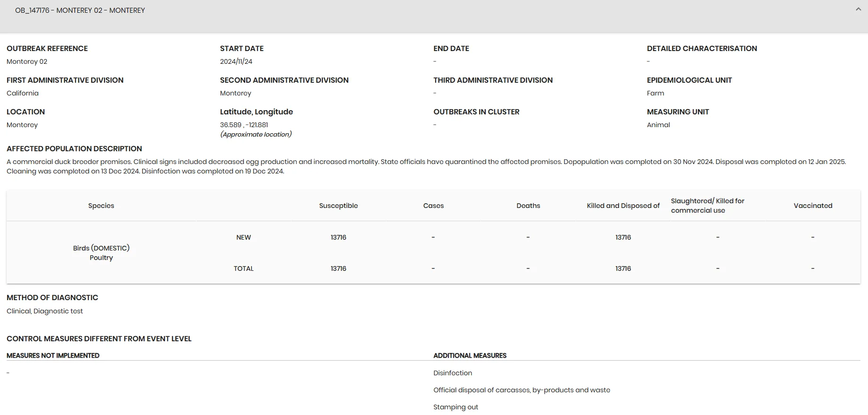Image resolution: width=868 pixels, height=415 pixels.
Task: Click the Vaccinated column header
Action: coord(813,206)
